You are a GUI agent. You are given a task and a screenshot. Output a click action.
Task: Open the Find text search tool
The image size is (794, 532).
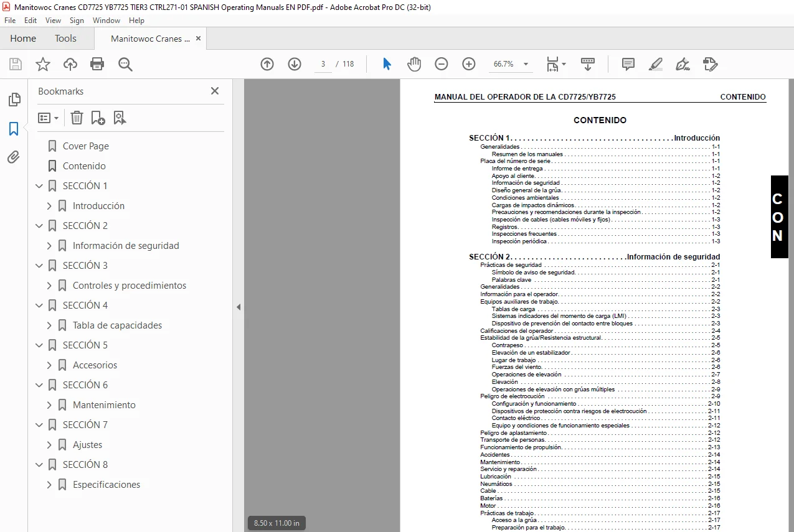tap(126, 64)
